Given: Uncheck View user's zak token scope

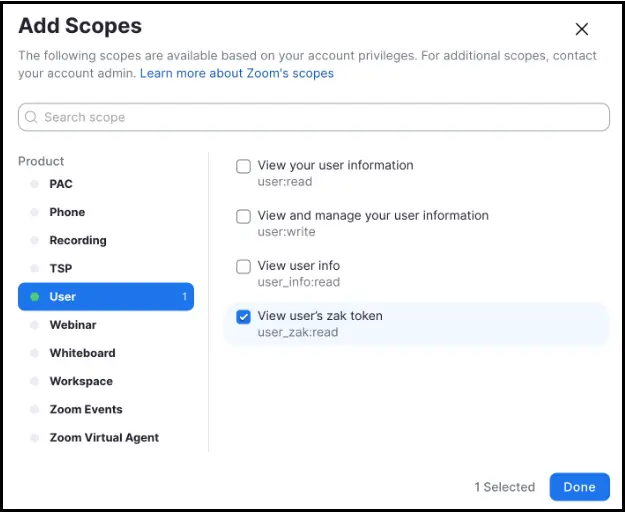Looking at the screenshot, I should [243, 317].
